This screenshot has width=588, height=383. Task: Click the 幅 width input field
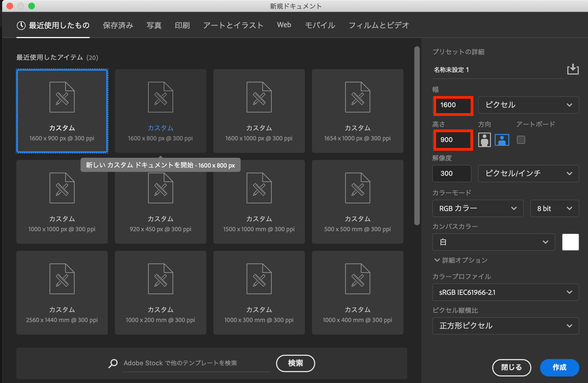click(x=453, y=105)
